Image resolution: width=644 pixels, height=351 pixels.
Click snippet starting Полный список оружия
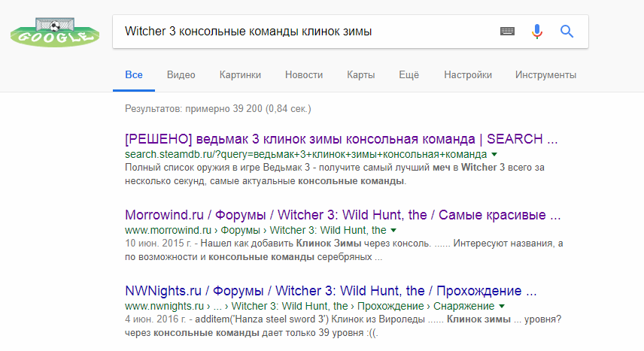pyautogui.click(x=335, y=174)
